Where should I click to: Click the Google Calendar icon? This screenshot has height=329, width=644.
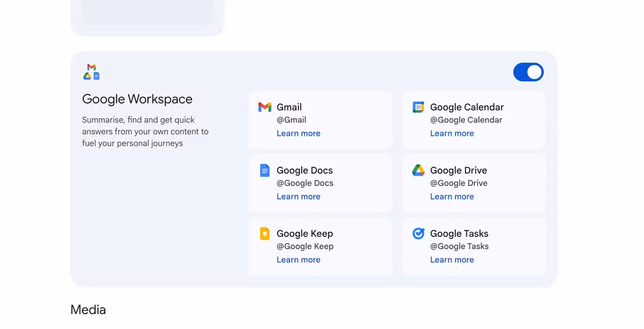[x=418, y=107]
